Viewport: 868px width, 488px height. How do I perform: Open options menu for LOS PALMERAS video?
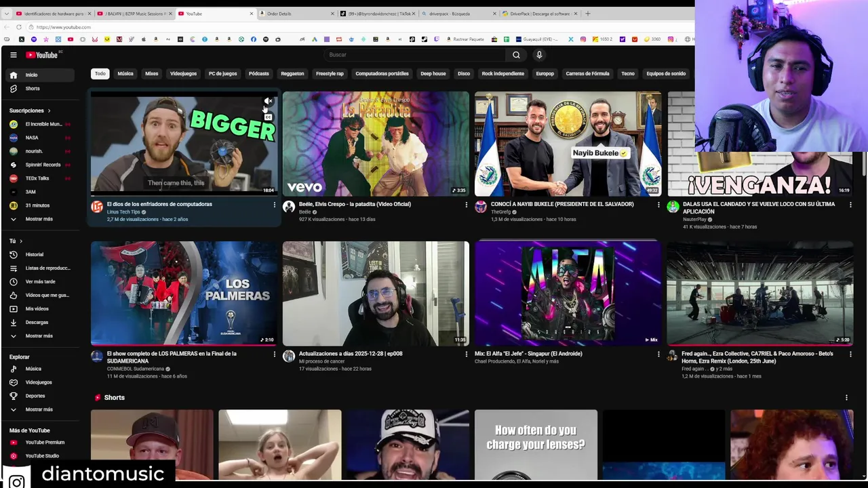(274, 354)
